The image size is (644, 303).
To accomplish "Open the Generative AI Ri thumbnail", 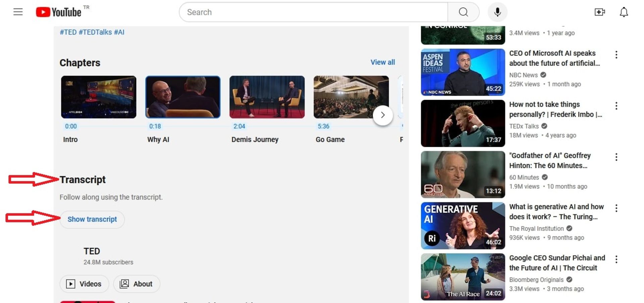I will (x=463, y=225).
